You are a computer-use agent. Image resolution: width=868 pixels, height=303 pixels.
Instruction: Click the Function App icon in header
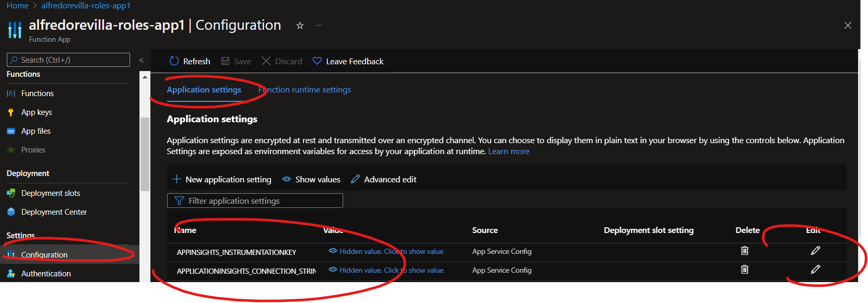[15, 30]
